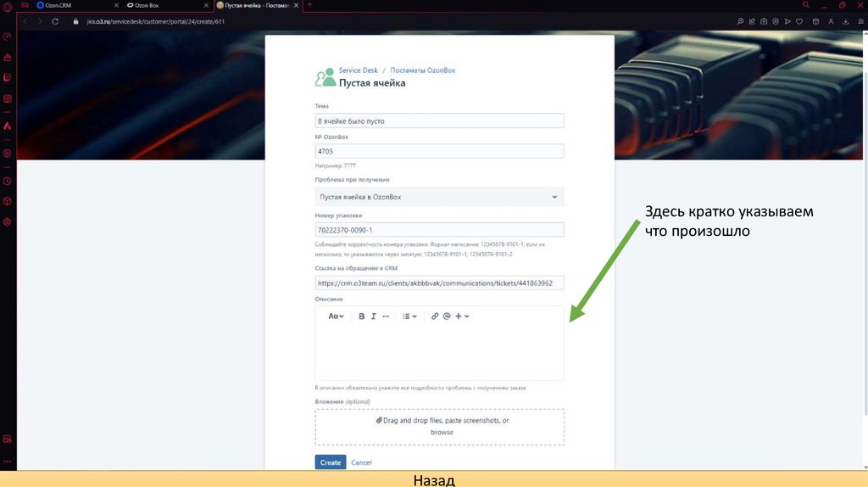Open the Opera menu logo button

coord(7,7)
